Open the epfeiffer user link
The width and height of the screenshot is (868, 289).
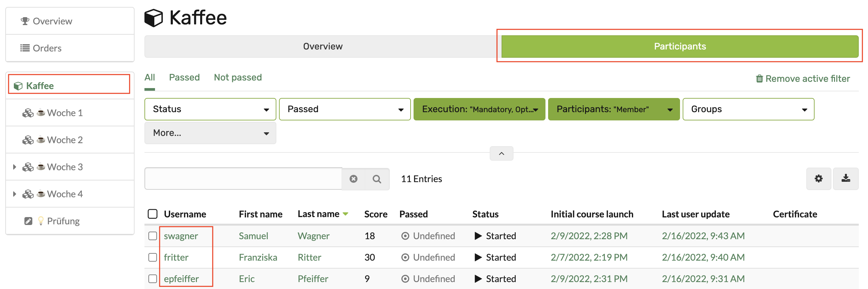coord(181,279)
